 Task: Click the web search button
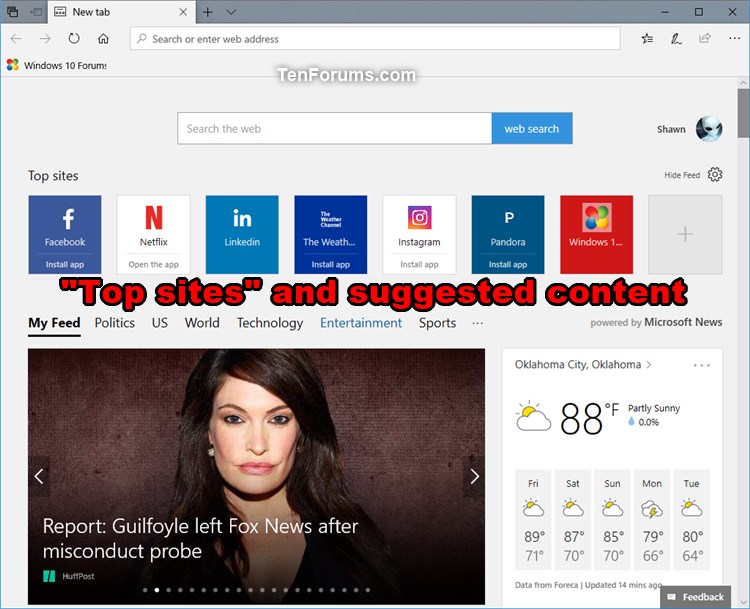(x=532, y=128)
